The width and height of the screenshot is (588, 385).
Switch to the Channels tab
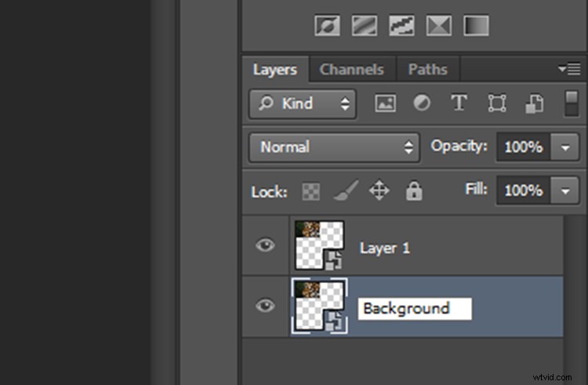point(352,70)
